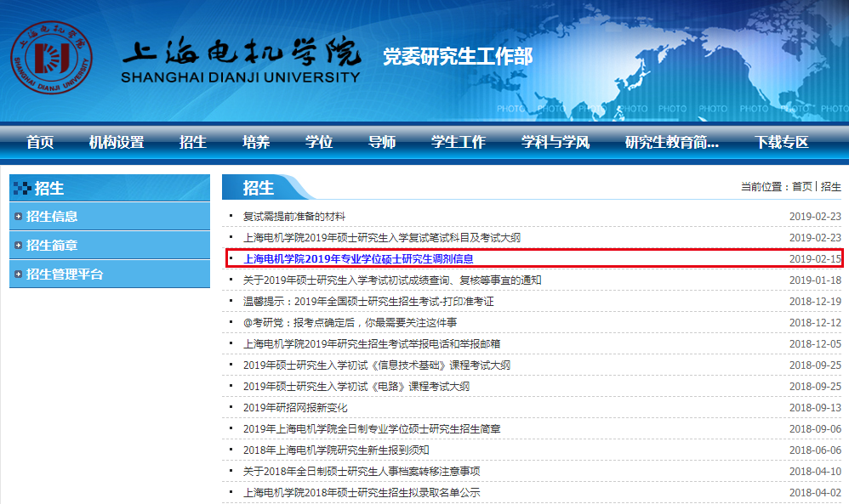Click date 2018-06-06 in the list
Image resolution: width=849 pixels, height=504 pixels.
pyautogui.click(x=815, y=450)
